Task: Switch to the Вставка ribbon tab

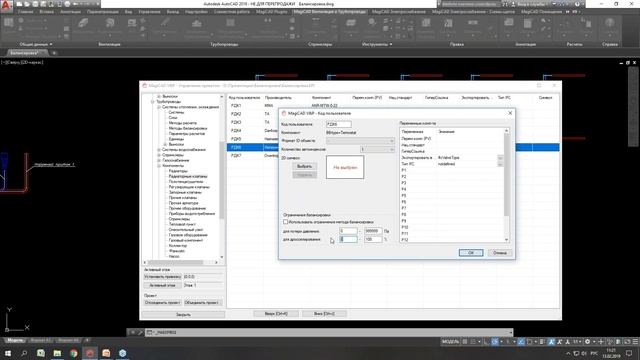Action: [x=47, y=12]
